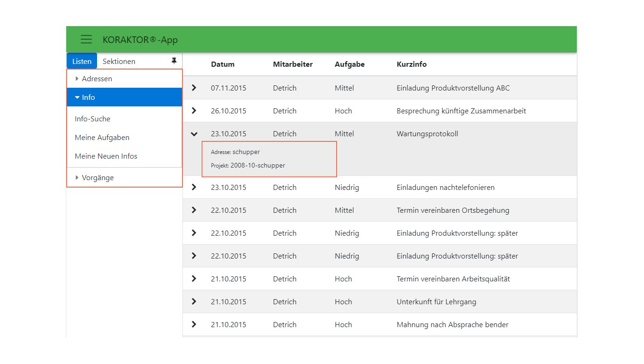This screenshot has height=364, width=644.
Task: Expand the Vorgänge tree section
Action: [98, 178]
